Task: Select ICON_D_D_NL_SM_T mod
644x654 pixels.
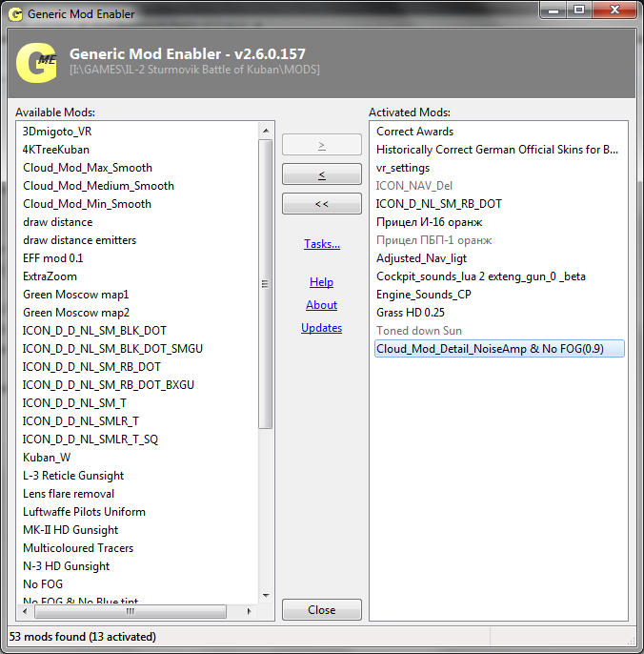Action: tap(74, 403)
